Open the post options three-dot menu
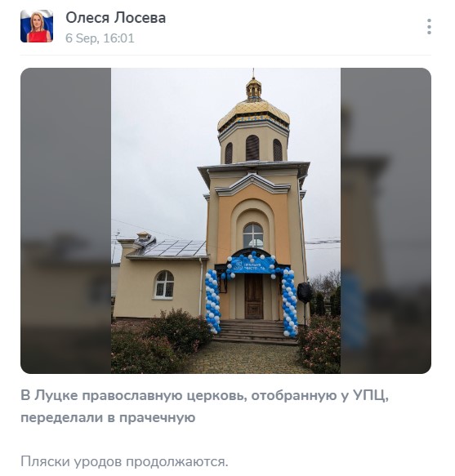This screenshot has height=476, width=455. pos(429,26)
